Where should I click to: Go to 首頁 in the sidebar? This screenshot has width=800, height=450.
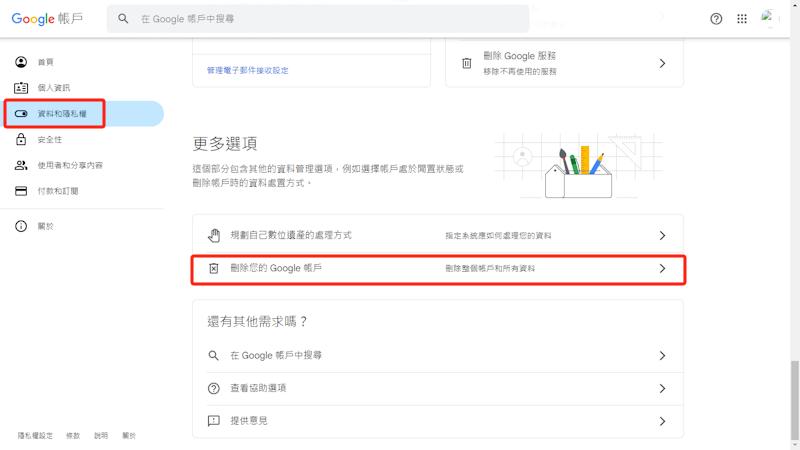(x=45, y=62)
